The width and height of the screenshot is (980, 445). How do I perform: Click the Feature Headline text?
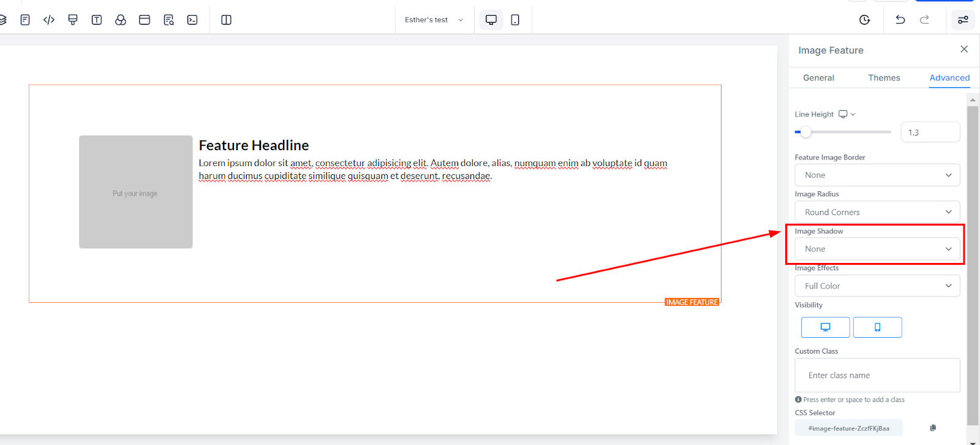[x=254, y=145]
